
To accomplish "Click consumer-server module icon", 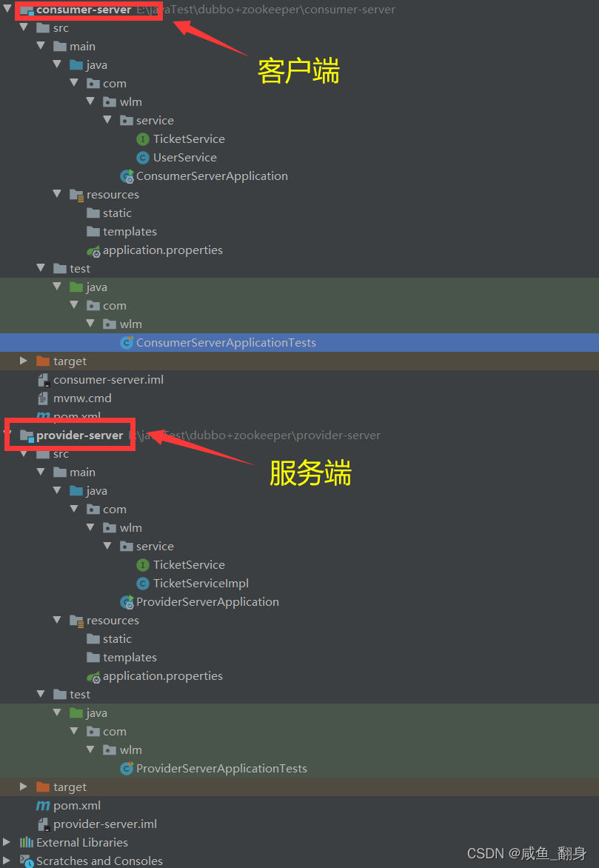I will [x=27, y=10].
